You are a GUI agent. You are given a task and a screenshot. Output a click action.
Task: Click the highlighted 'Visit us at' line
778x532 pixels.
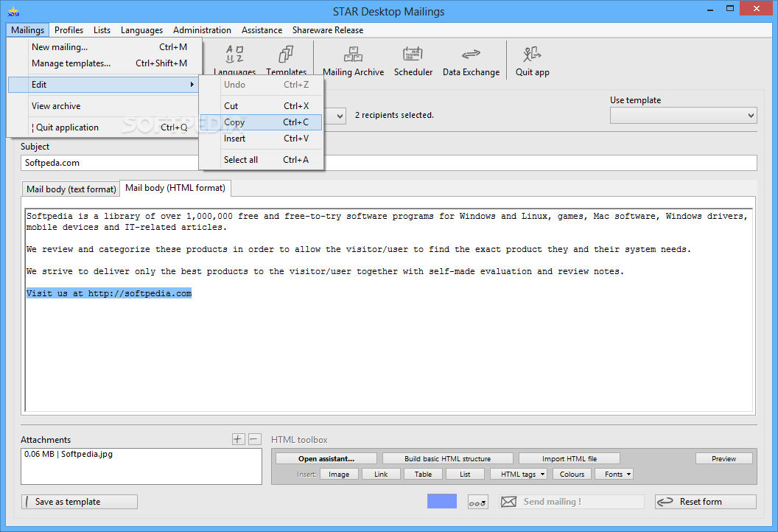pyautogui.click(x=109, y=293)
